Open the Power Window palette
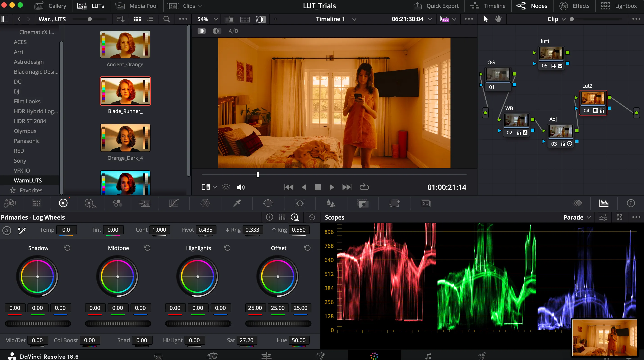Image resolution: width=644 pixels, height=360 pixels. 268,203
